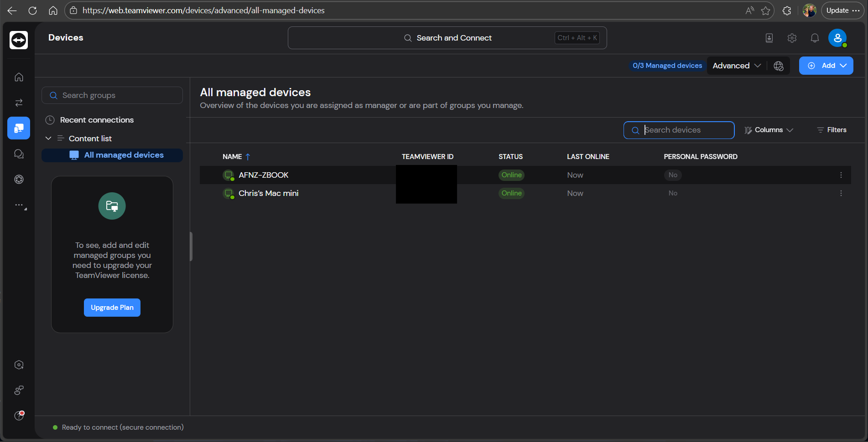Select the Chris's Mac mini device name
This screenshot has height=442, width=868.
269,193
